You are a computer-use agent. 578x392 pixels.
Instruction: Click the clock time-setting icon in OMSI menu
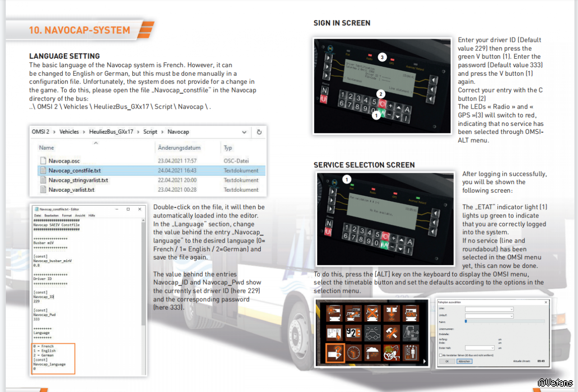(x=354, y=353)
